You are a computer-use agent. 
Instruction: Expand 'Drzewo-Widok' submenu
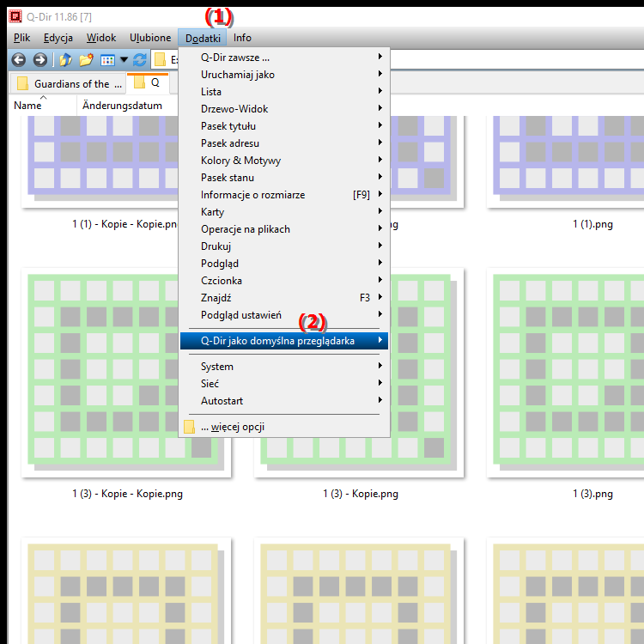click(x=284, y=109)
